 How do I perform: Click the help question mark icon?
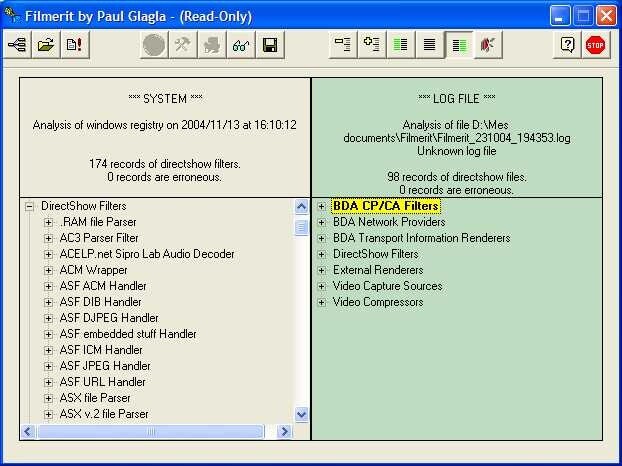point(567,45)
